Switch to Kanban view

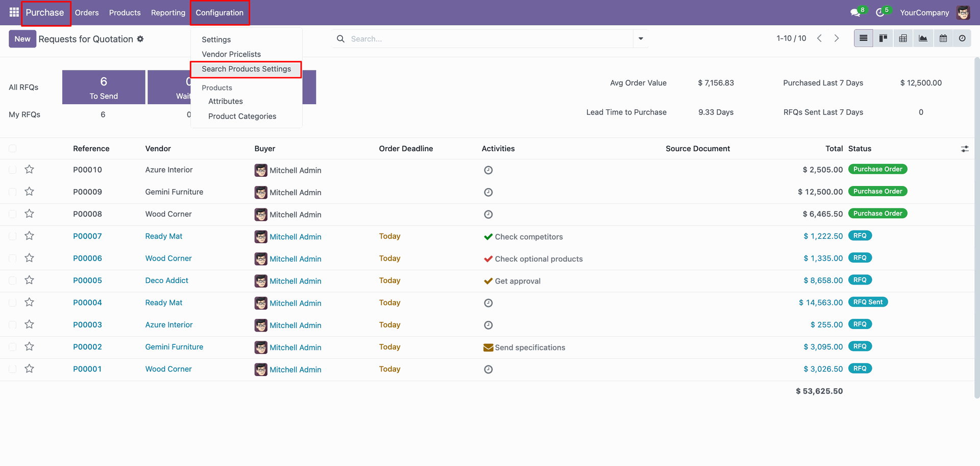(883, 38)
